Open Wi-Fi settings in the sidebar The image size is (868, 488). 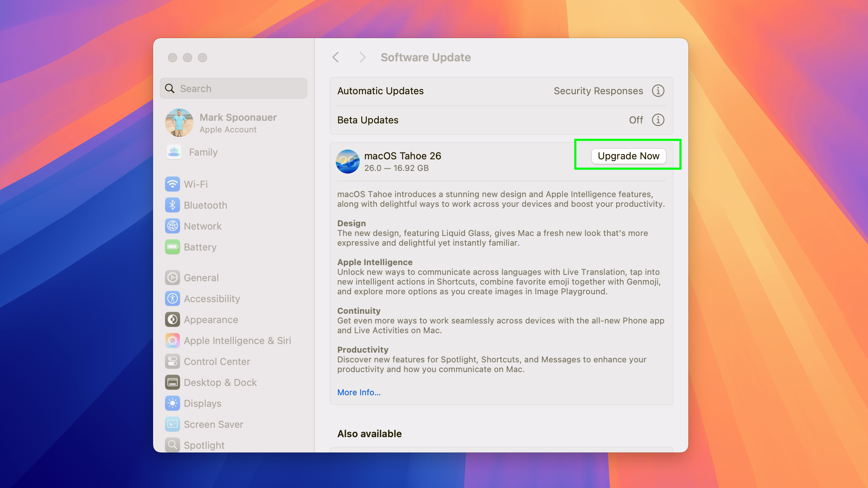[x=196, y=184]
